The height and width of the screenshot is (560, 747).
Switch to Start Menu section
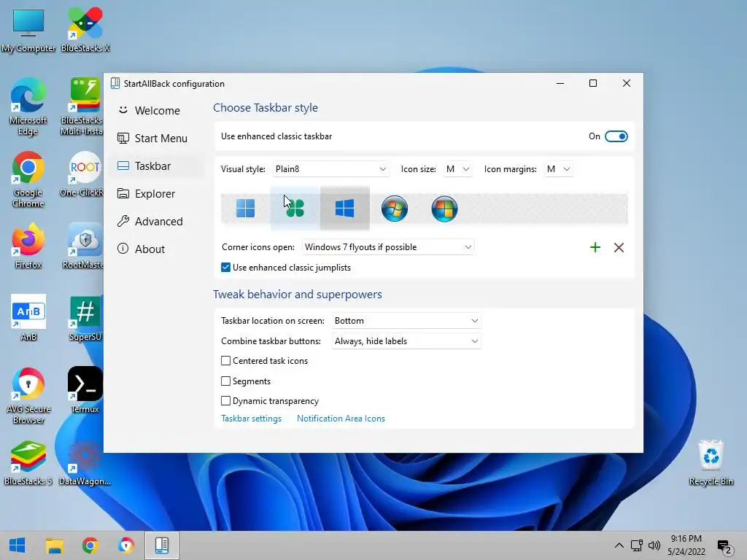pos(156,139)
